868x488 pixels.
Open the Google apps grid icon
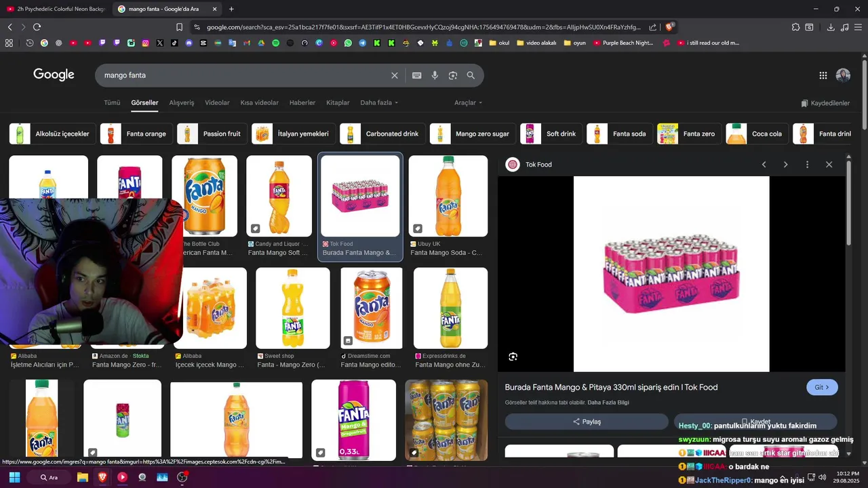(823, 75)
